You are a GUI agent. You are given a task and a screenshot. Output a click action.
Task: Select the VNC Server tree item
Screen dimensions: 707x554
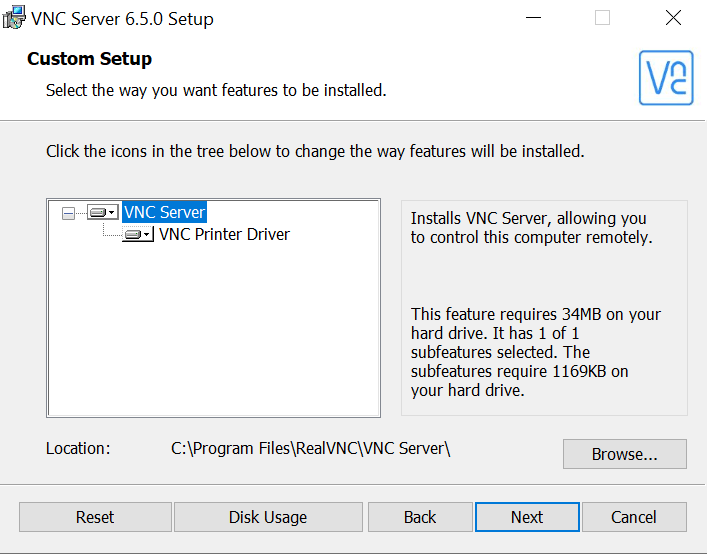click(165, 212)
